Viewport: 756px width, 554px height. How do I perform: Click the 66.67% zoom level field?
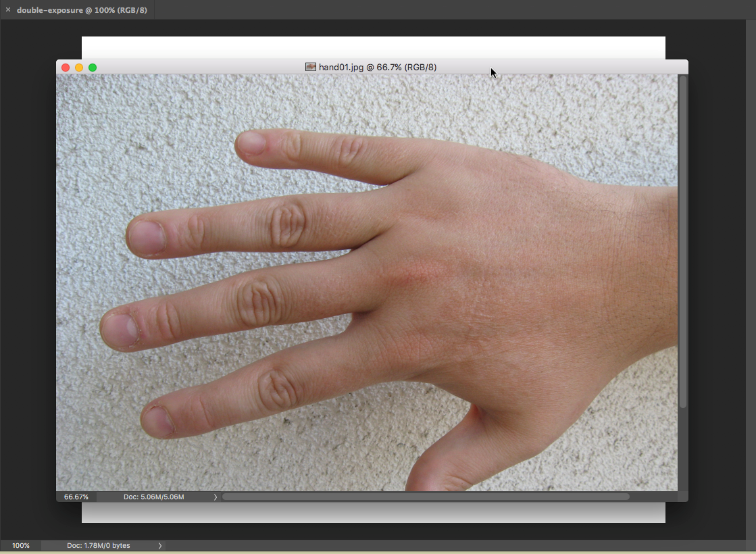point(76,497)
